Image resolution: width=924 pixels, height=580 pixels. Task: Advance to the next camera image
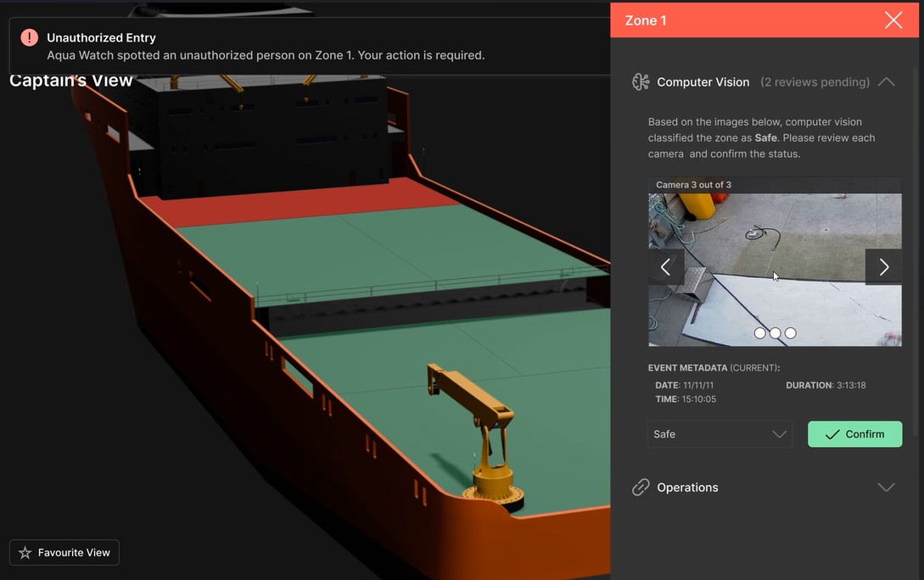pos(883,267)
